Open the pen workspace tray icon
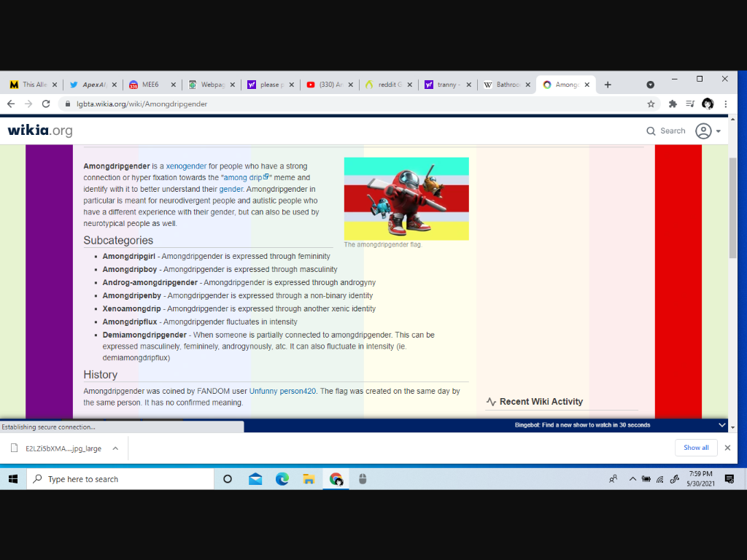 click(x=674, y=479)
